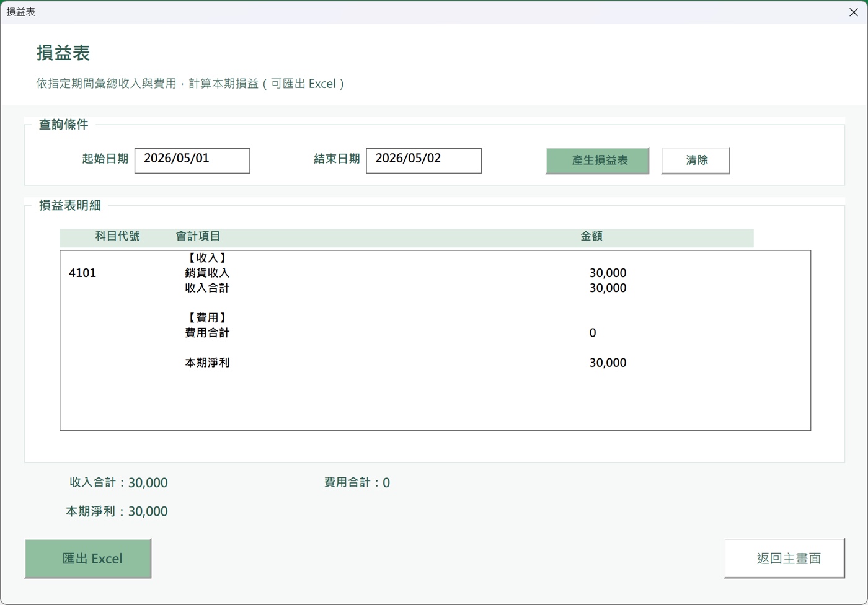Viewport: 868px width, 605px height.
Task: Select the 費用合計 row in the list
Action: tap(435, 333)
